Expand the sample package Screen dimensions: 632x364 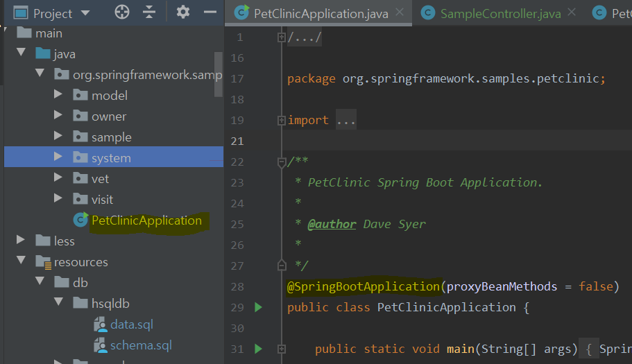[58, 136]
